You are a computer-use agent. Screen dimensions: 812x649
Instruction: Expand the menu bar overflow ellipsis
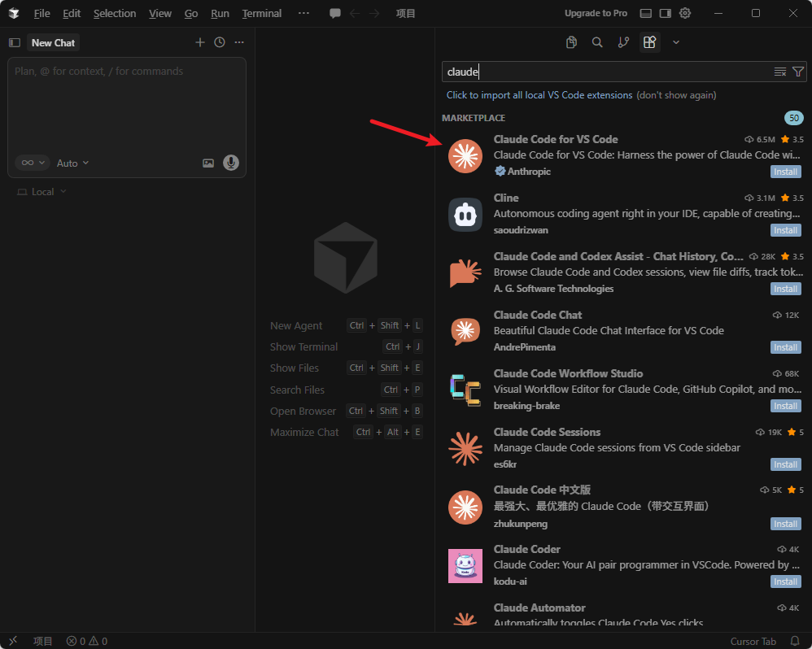tap(304, 14)
